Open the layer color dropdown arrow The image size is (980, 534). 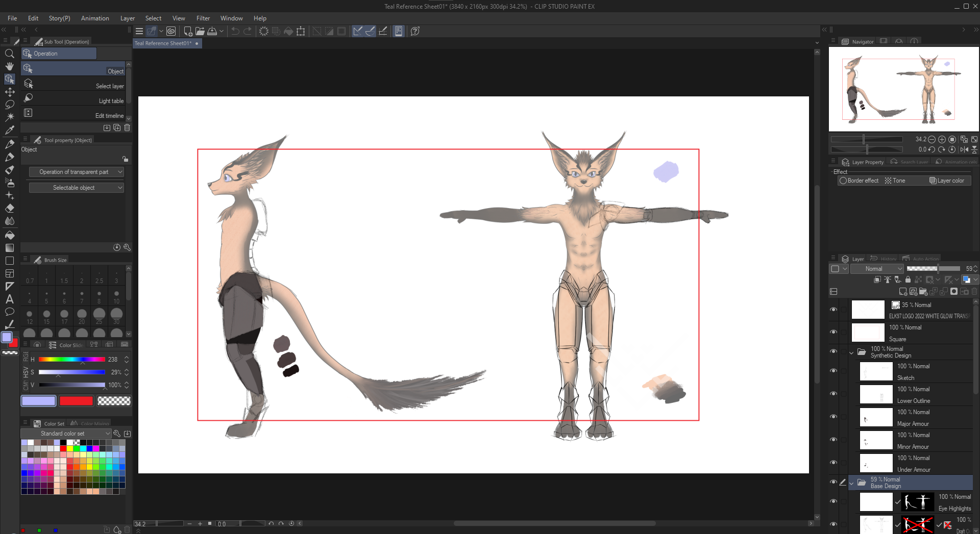(x=976, y=279)
